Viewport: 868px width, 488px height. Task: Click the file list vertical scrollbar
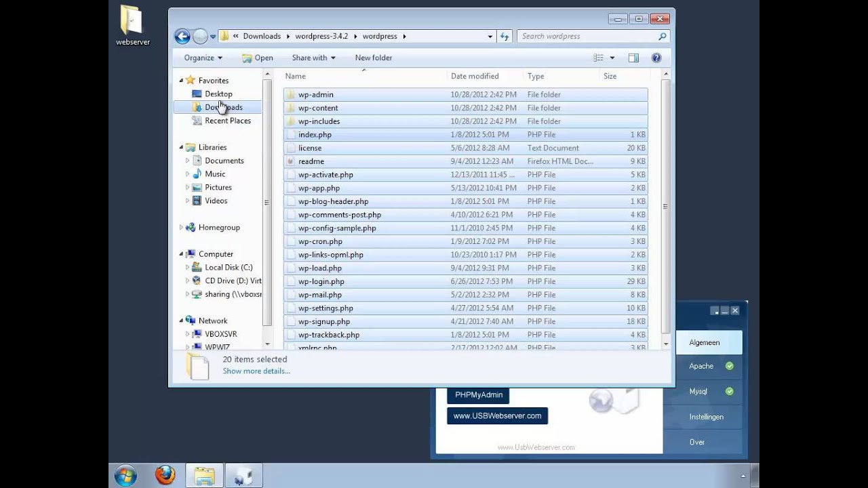click(x=665, y=206)
